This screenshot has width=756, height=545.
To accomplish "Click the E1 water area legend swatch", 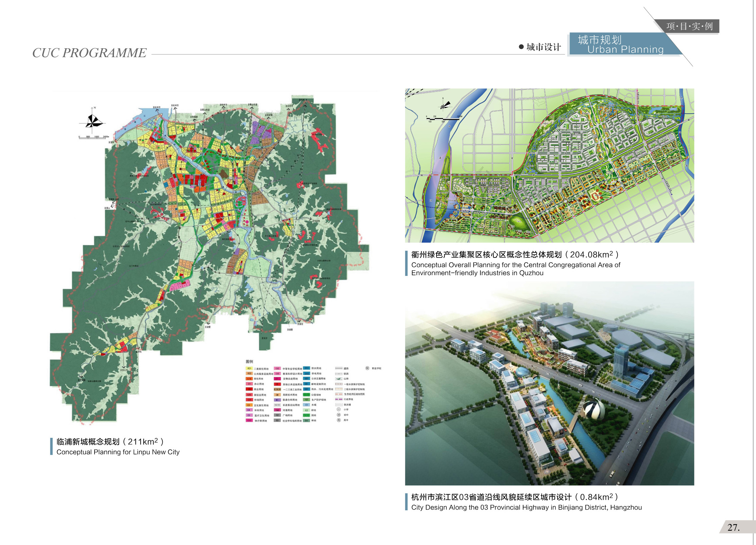I will [x=306, y=405].
